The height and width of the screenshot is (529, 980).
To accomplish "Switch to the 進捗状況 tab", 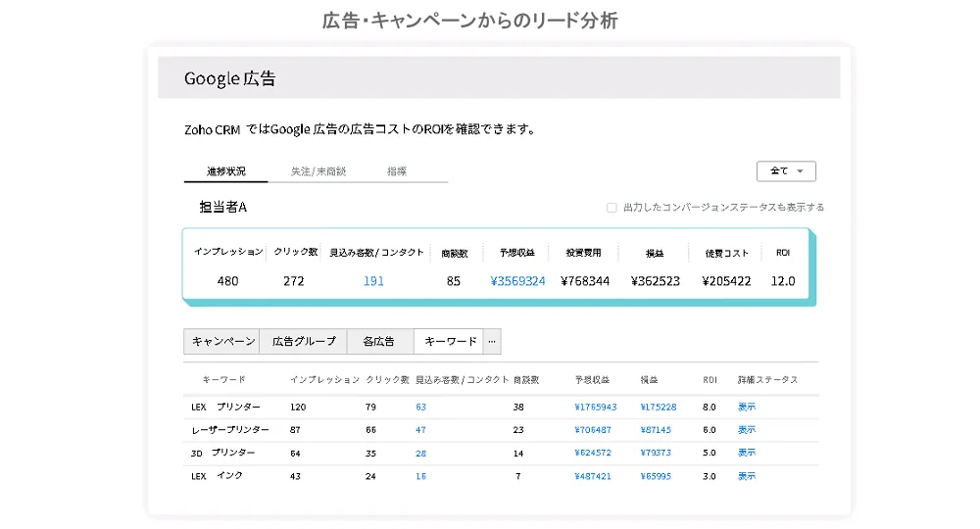I will 225,171.
